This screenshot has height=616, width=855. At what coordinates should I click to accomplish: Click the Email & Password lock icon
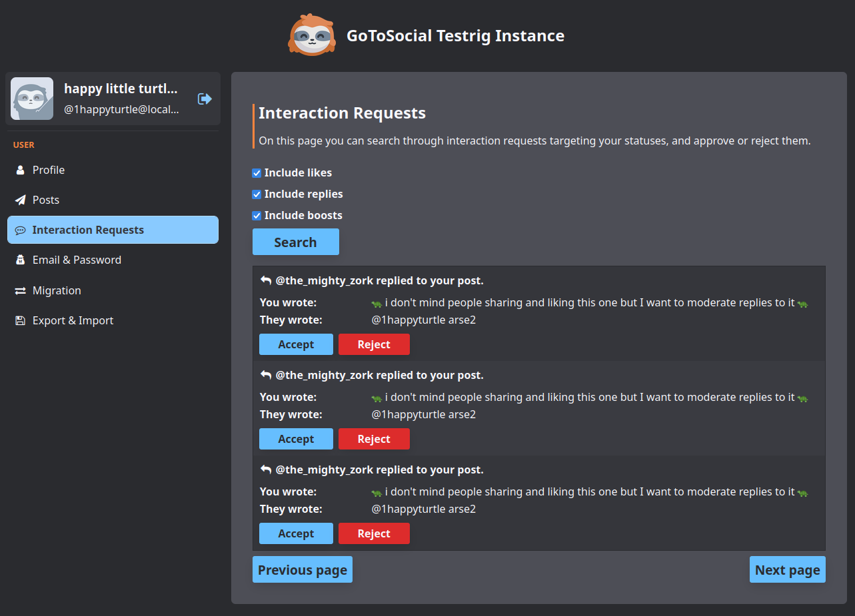[x=20, y=260]
